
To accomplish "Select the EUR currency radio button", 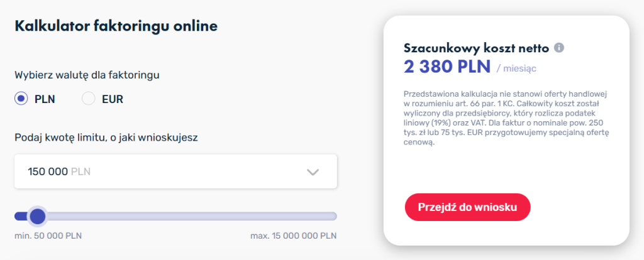I will click(x=89, y=99).
